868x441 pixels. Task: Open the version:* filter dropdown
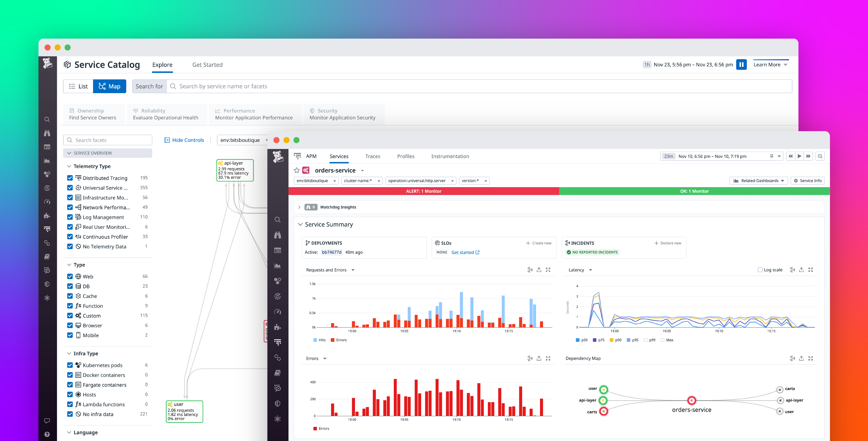(474, 180)
